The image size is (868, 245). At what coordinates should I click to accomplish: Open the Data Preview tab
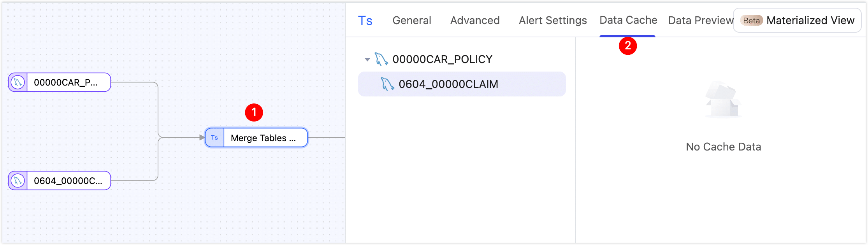699,20
